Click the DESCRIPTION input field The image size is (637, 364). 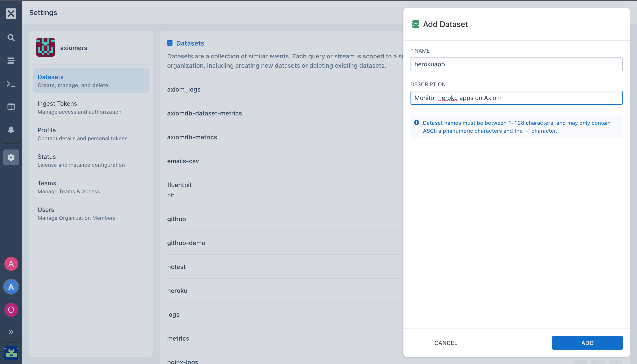[516, 98]
